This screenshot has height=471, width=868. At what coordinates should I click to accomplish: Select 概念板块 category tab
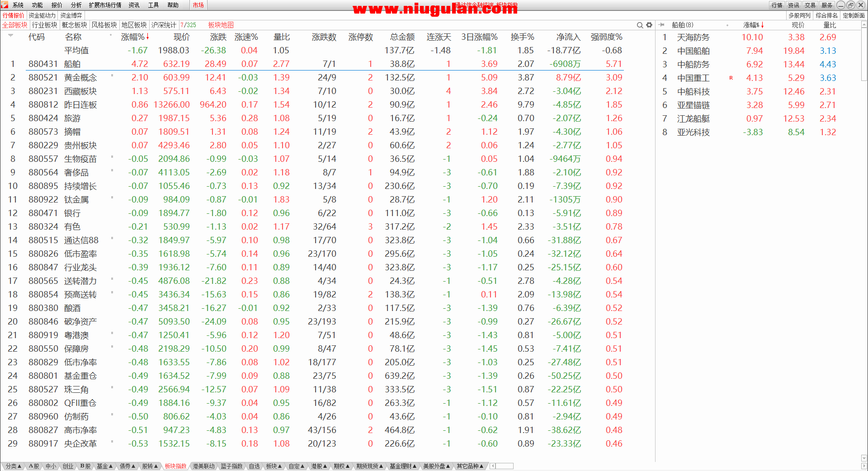(75, 25)
